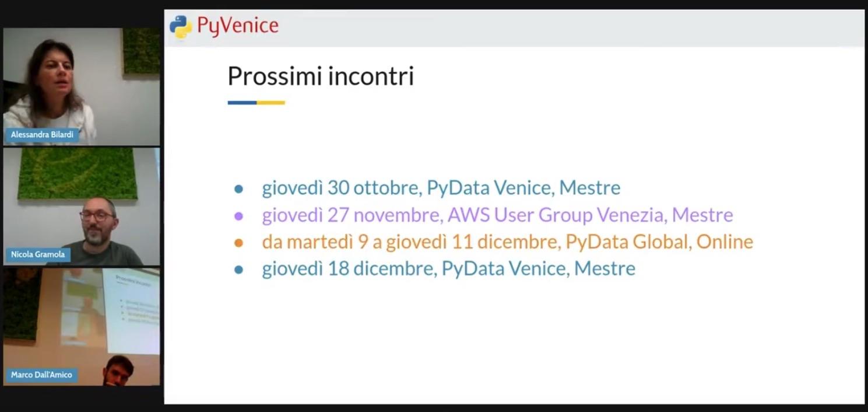This screenshot has width=868, height=412.
Task: Click the blue bullet for 30 ottobre
Action: tap(238, 188)
